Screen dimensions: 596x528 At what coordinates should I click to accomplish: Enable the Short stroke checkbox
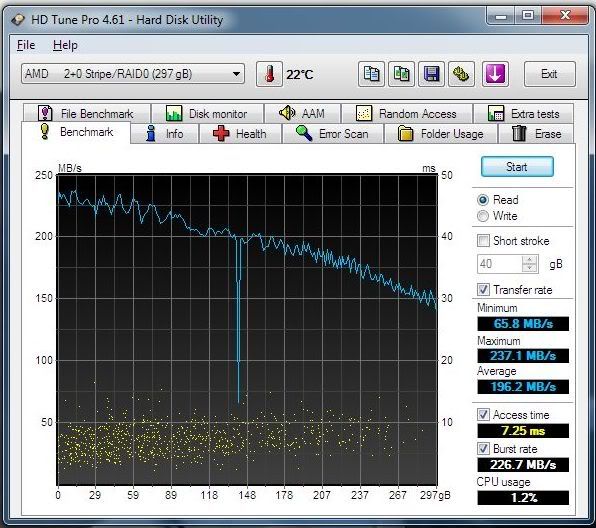[x=483, y=241]
